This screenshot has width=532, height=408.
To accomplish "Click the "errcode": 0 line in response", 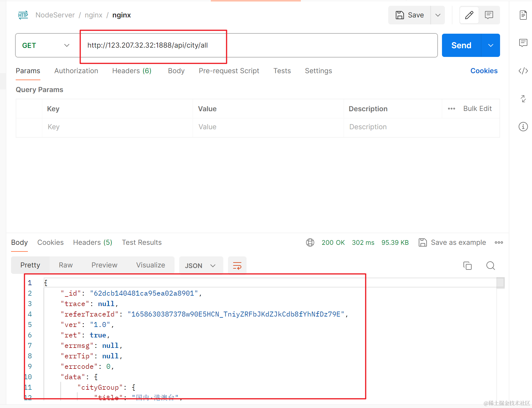I will [87, 366].
